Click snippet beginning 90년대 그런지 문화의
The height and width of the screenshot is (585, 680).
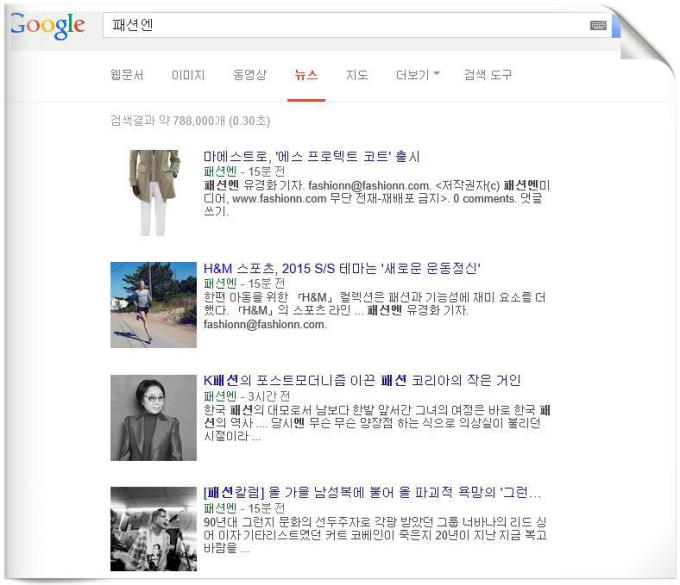pyautogui.click(x=375, y=535)
